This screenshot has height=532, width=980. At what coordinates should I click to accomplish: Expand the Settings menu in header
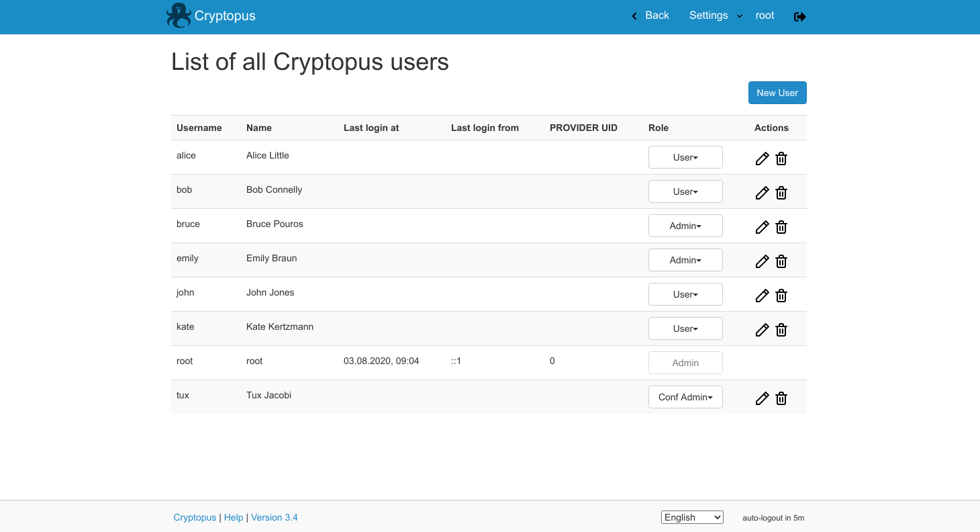pos(716,15)
